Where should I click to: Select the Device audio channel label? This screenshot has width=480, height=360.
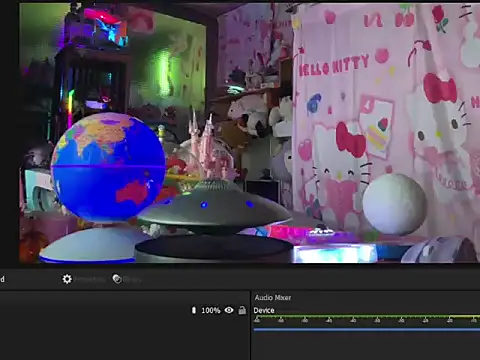point(264,310)
